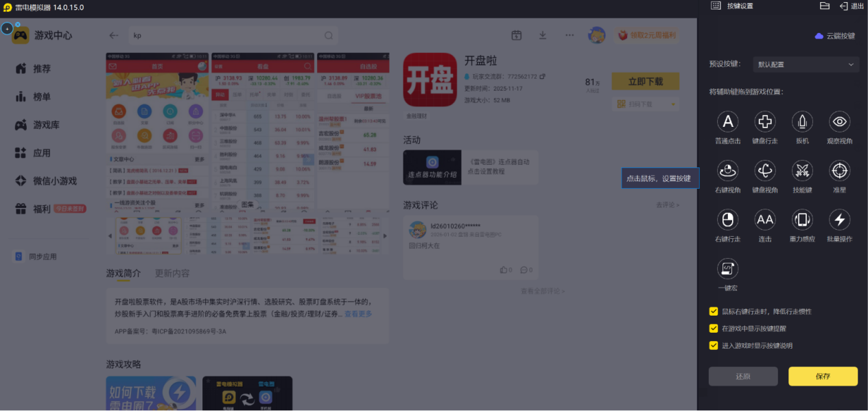
Task: Open the key config folder icon
Action: pos(825,6)
